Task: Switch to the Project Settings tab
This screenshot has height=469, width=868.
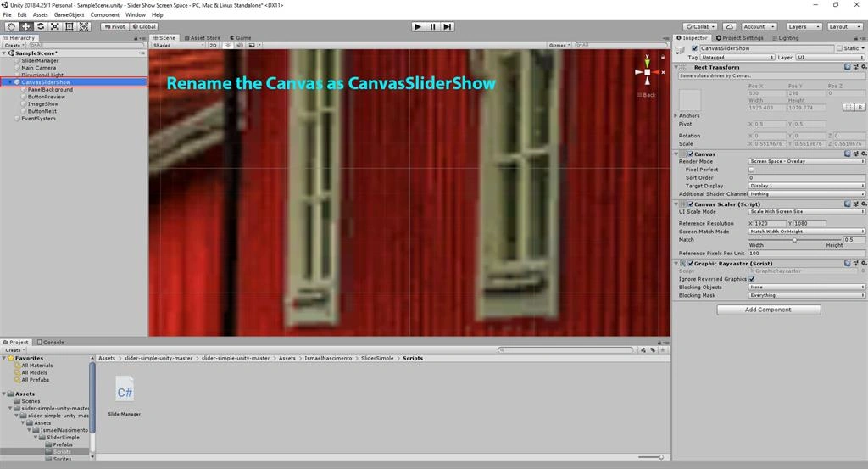Action: [x=739, y=37]
